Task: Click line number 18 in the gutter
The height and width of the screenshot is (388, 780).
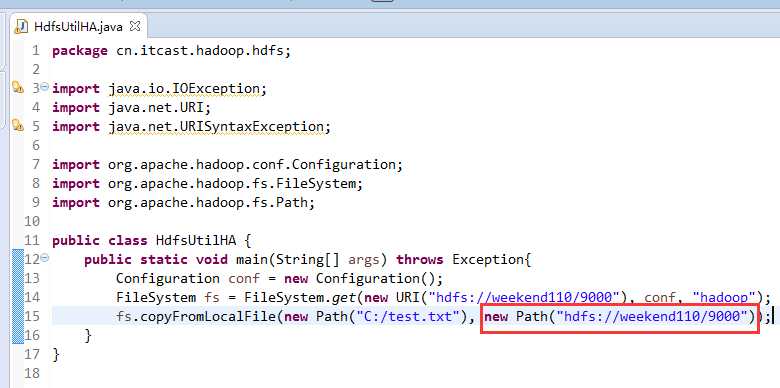Action: (32, 374)
